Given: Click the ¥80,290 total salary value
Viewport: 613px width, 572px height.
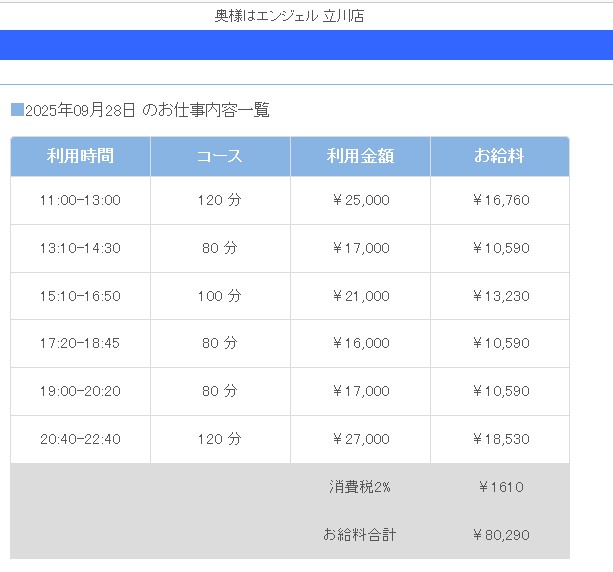Looking at the screenshot, I should [x=500, y=535].
